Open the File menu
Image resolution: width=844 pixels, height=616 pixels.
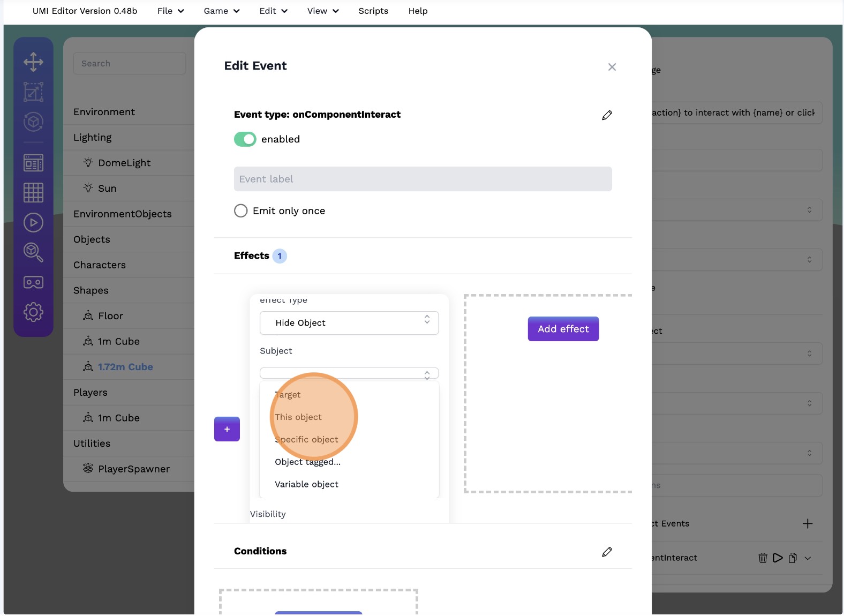pos(170,11)
